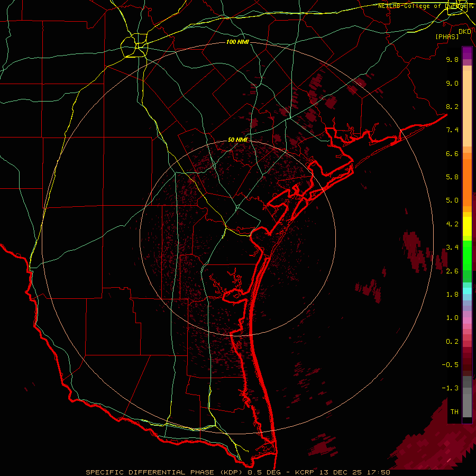This screenshot has height=476, width=476.
Task: Click the 9.0 value on the color scale
Action: (452, 83)
